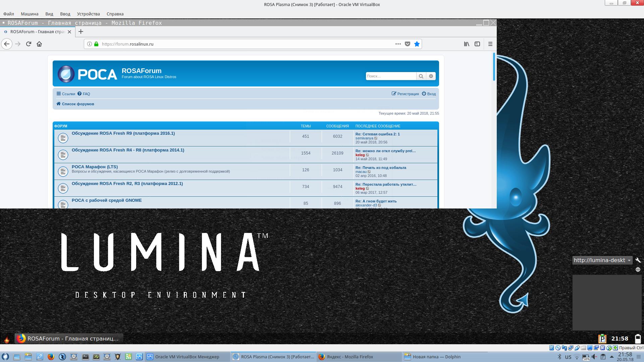Open the Устройства menu
This screenshot has width=644, height=362.
pyautogui.click(x=88, y=14)
